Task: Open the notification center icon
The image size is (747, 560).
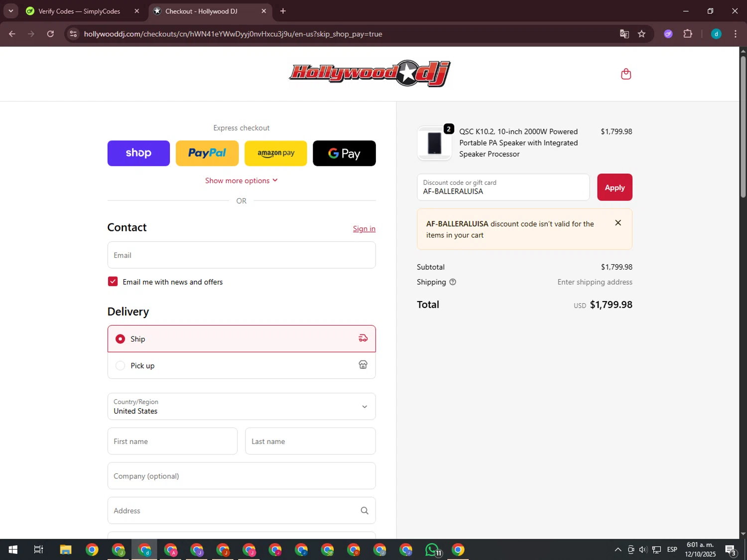Action: pyautogui.click(x=731, y=550)
